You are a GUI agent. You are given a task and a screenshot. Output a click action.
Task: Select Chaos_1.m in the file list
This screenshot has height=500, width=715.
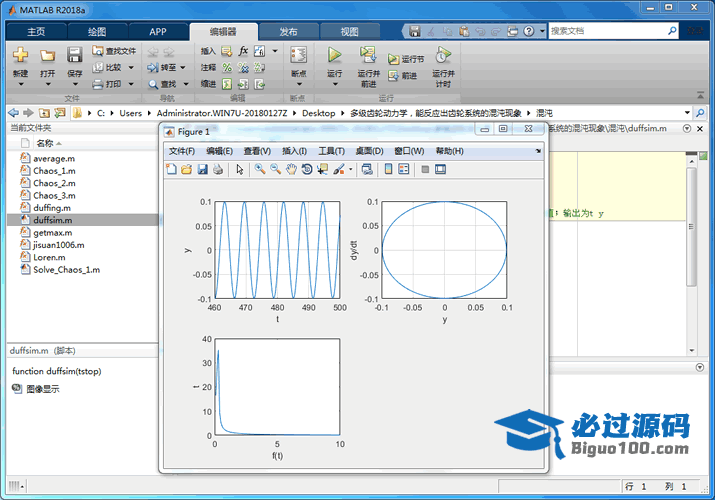pyautogui.click(x=54, y=171)
